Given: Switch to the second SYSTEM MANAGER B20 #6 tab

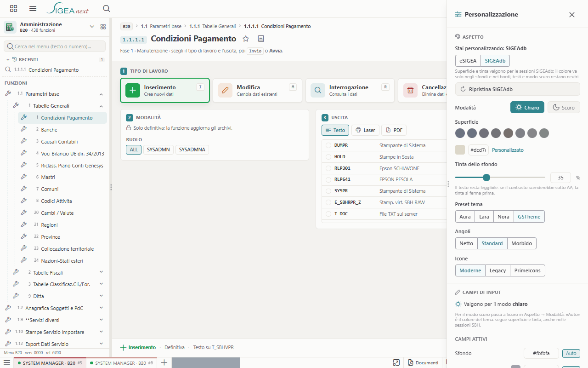Looking at the screenshot, I should coord(122,363).
